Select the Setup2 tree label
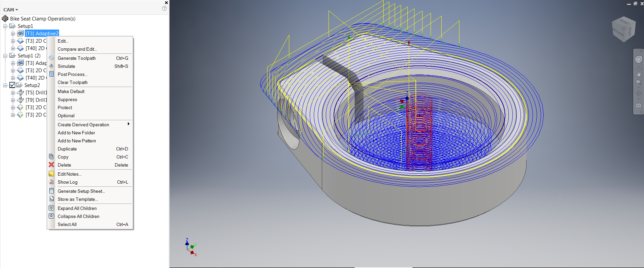 click(x=32, y=85)
